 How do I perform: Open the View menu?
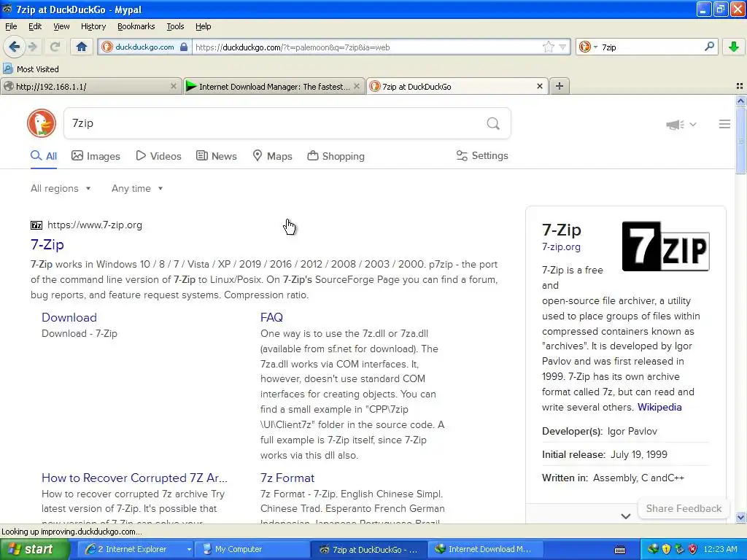tap(61, 26)
